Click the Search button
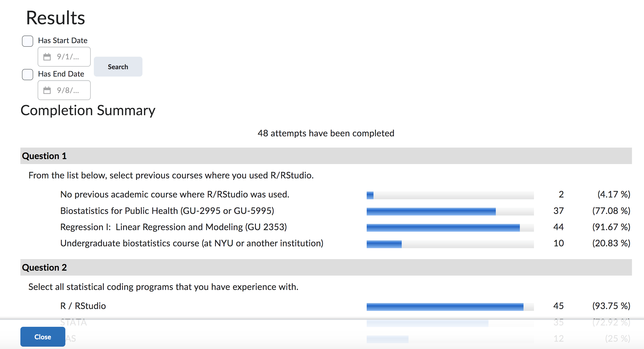Viewport: 644px width, 349px height. 118,67
